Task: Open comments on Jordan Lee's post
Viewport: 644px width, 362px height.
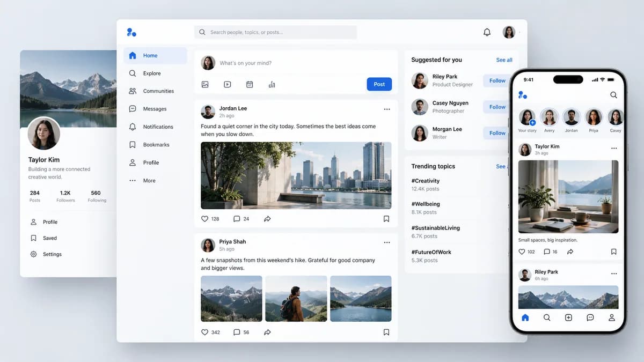Action: point(237,219)
